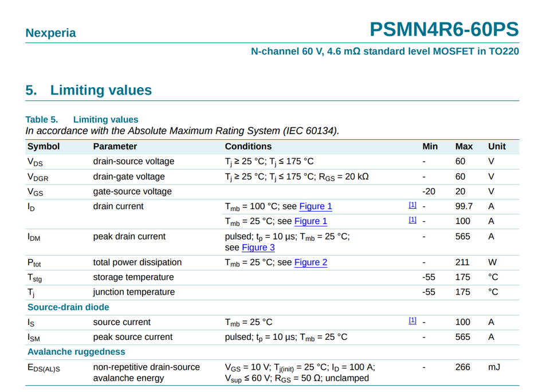Select the 'gate-source voltage' parameter cell

point(132,191)
